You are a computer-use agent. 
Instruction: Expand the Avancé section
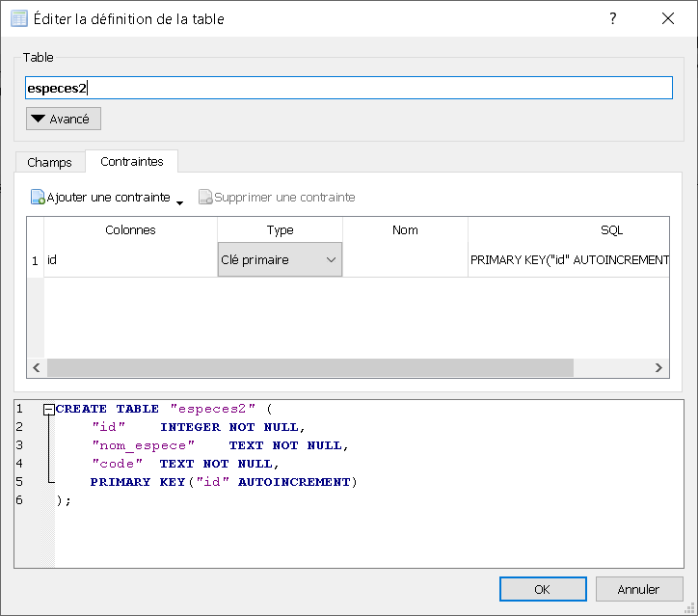pos(64,119)
